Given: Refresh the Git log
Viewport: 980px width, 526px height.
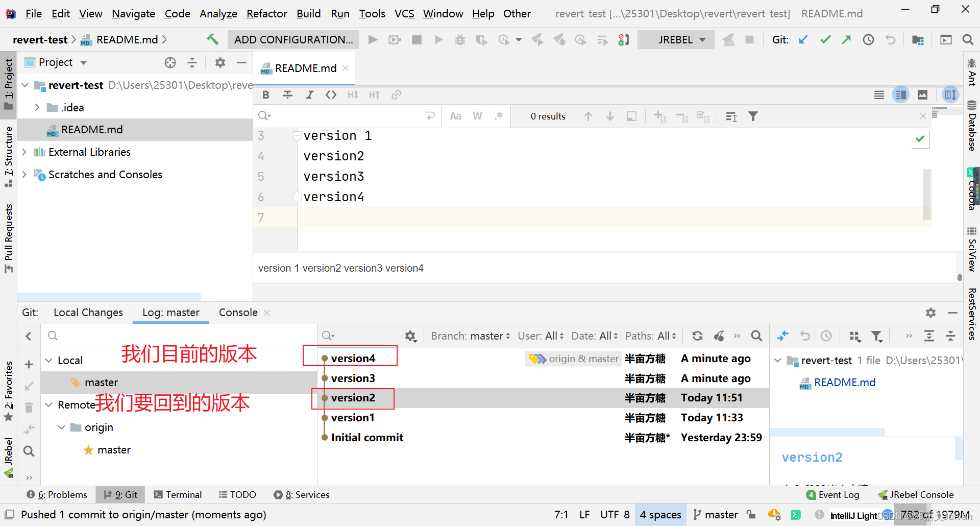Looking at the screenshot, I should point(697,336).
